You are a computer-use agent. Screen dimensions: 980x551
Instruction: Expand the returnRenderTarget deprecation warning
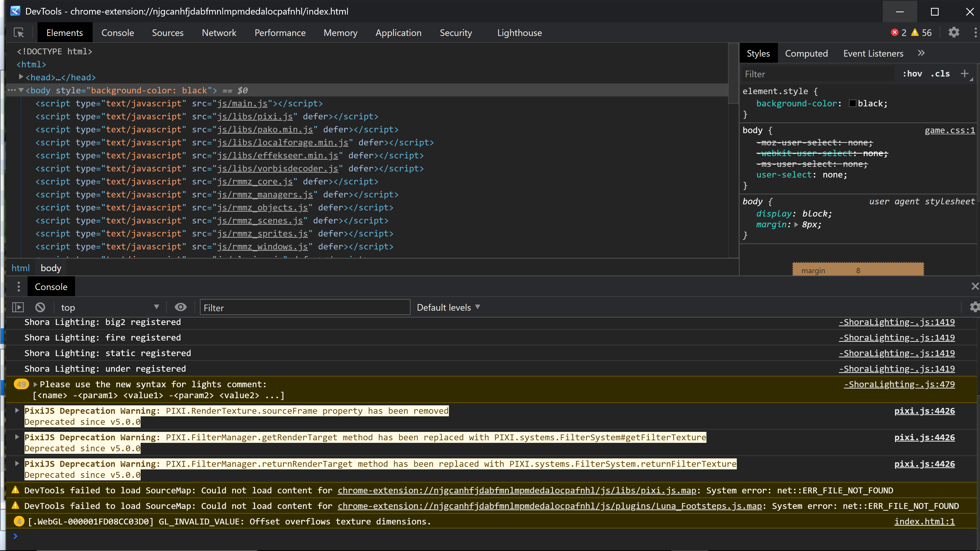pyautogui.click(x=17, y=464)
